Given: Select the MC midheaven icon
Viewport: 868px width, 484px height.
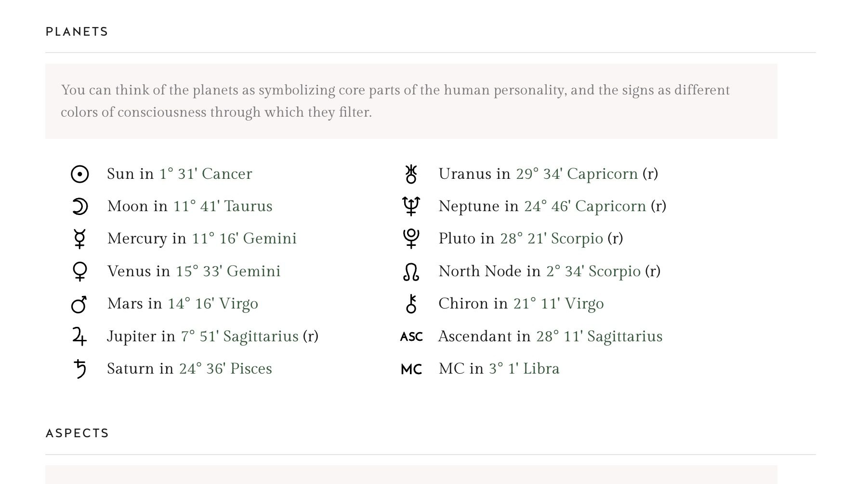Looking at the screenshot, I should click(x=411, y=369).
